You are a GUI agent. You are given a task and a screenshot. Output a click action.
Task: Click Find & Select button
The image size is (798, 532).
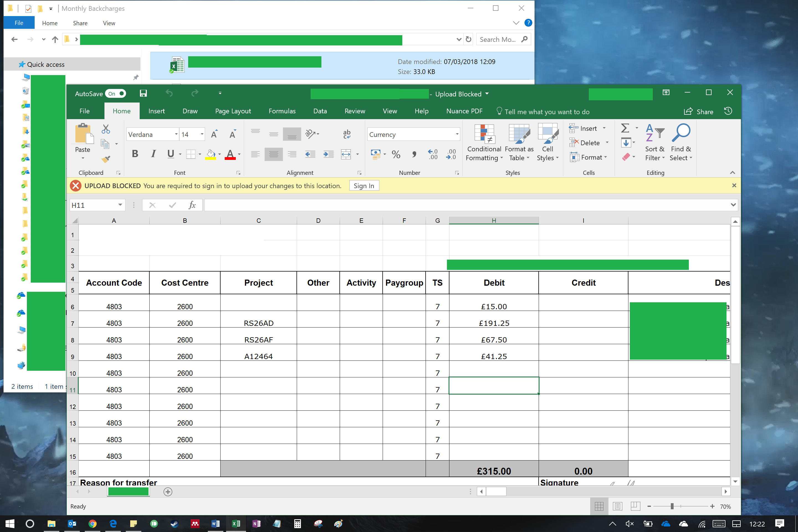[x=681, y=142]
